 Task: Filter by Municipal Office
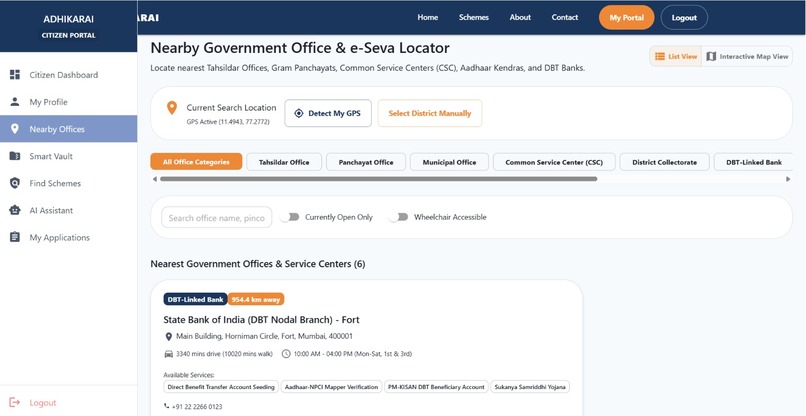coord(449,162)
